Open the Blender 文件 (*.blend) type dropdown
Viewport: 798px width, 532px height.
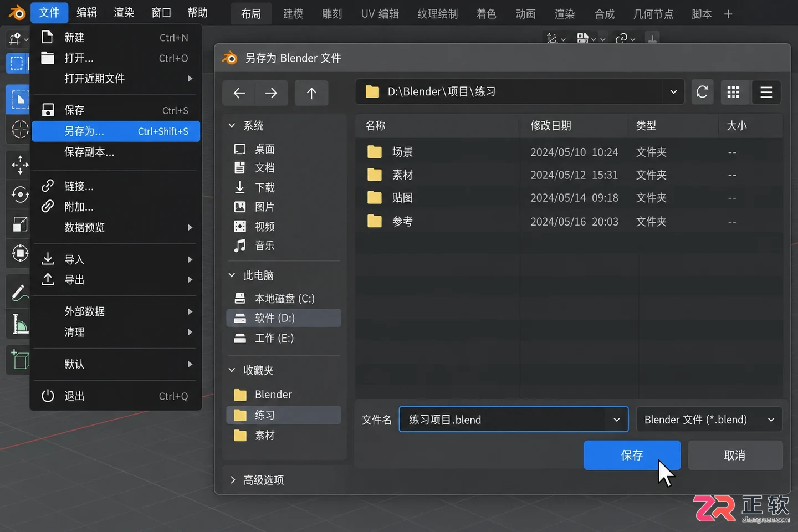[709, 420]
